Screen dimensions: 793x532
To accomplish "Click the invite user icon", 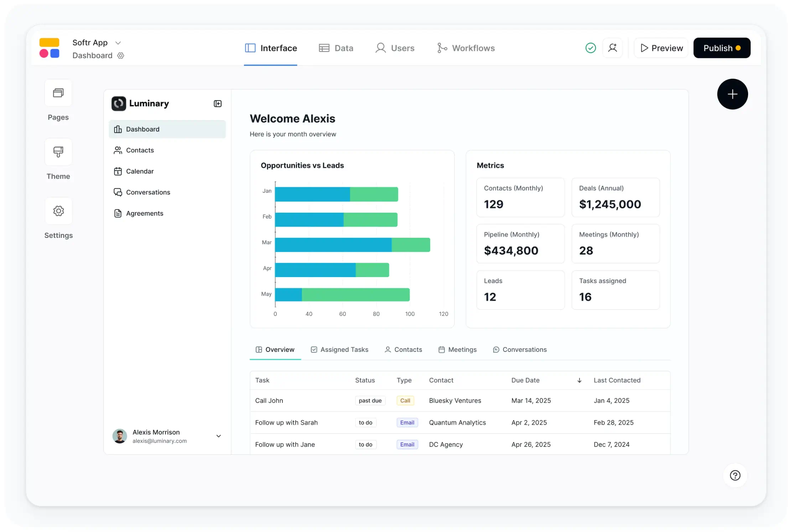I will point(612,48).
